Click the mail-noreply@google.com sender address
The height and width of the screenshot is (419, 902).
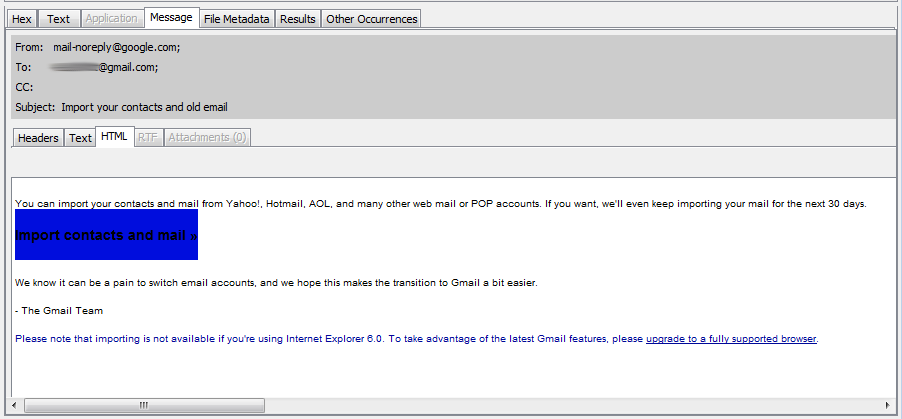coord(116,47)
